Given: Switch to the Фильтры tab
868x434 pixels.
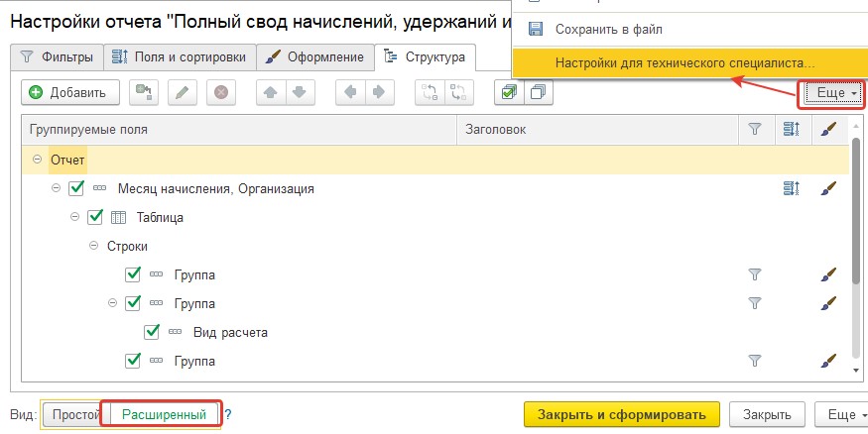Looking at the screenshot, I should (57, 56).
